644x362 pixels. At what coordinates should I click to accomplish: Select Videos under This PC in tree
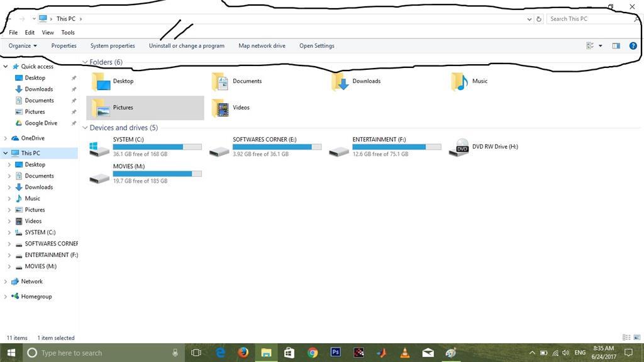pos(33,221)
